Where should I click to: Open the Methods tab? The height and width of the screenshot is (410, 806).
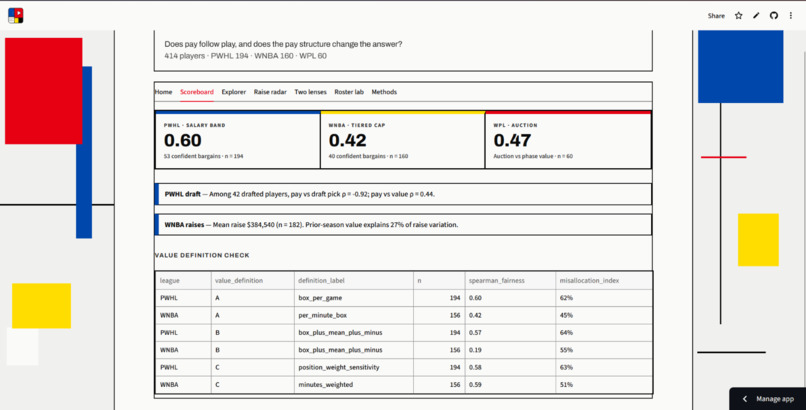pos(384,92)
